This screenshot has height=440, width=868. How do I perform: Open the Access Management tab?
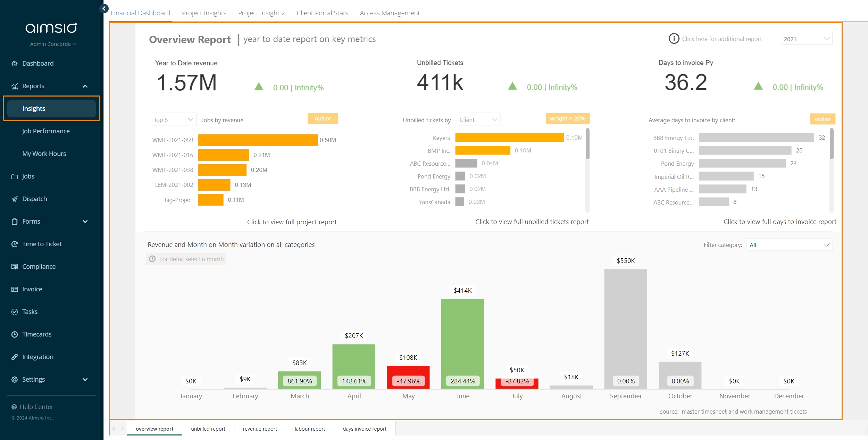click(x=390, y=13)
